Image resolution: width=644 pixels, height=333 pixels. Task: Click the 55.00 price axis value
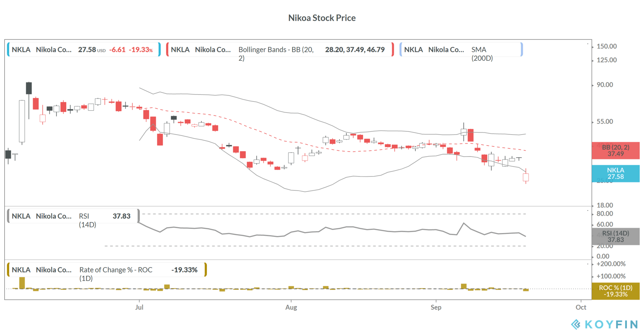pyautogui.click(x=605, y=121)
